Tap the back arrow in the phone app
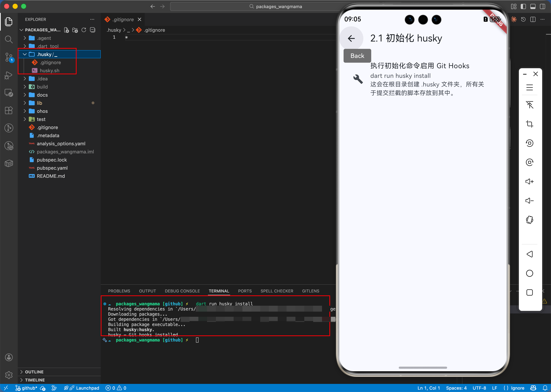Screen dimensions: 551x392 [x=351, y=38]
